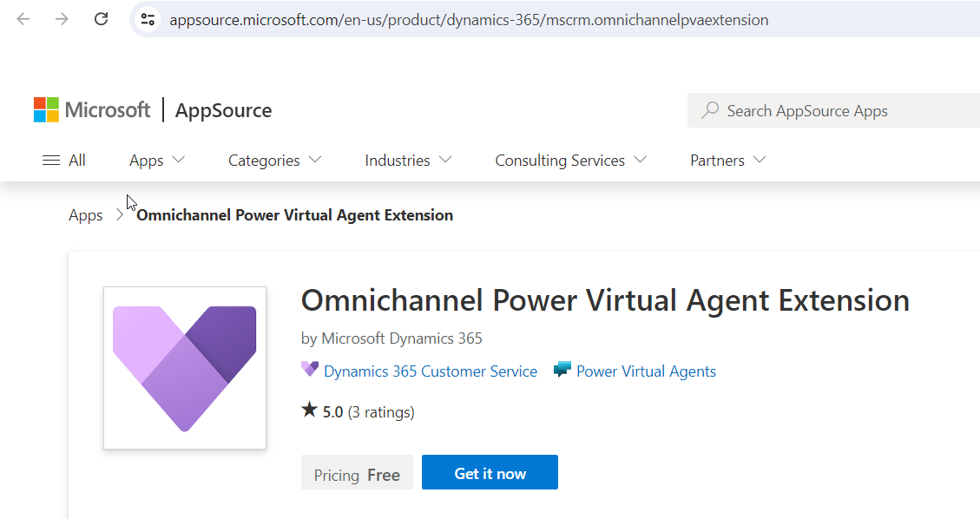The image size is (980, 519).
Task: Open the Partners menu
Action: (x=727, y=161)
